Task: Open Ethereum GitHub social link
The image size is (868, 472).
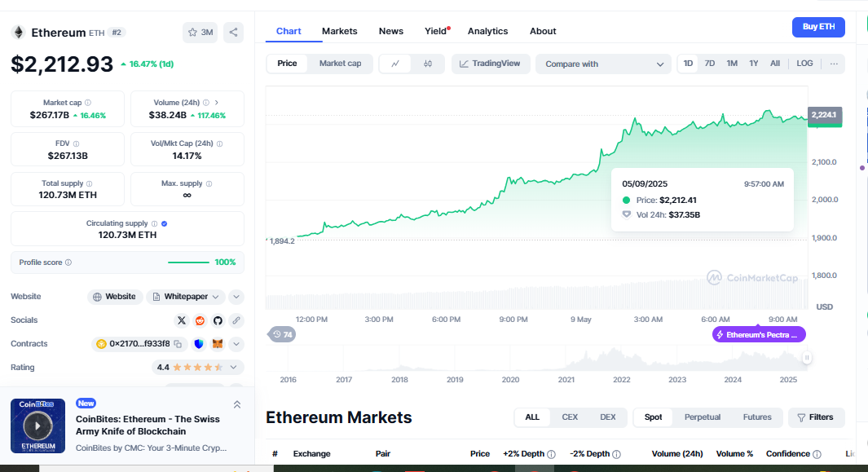Action: click(218, 320)
